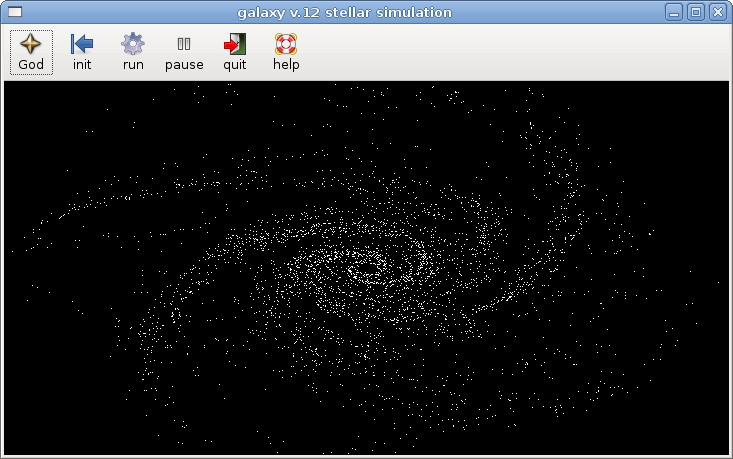Click the "help" label in the toolbar
Viewport: 733px width, 459px height.
[x=286, y=65]
